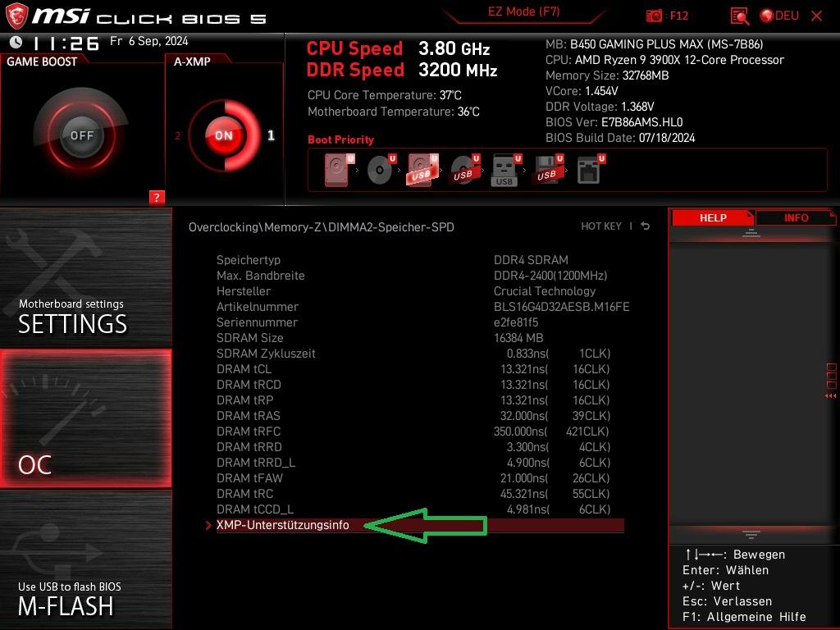840x630 pixels.
Task: Click the system time 11:26
Action: click(x=66, y=43)
